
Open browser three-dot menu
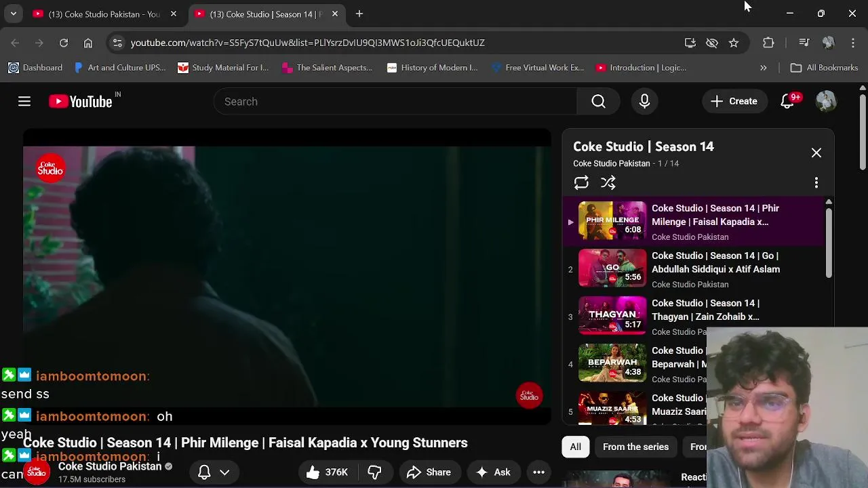pos(853,43)
